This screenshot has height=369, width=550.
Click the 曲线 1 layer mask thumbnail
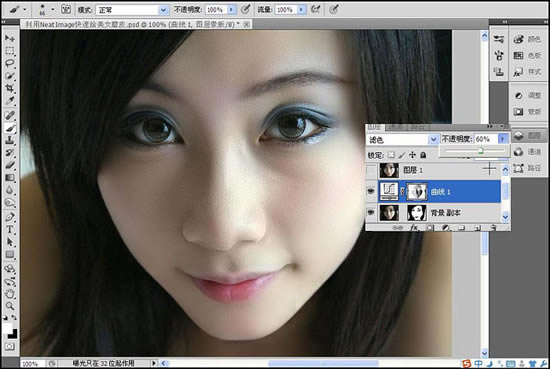click(417, 191)
